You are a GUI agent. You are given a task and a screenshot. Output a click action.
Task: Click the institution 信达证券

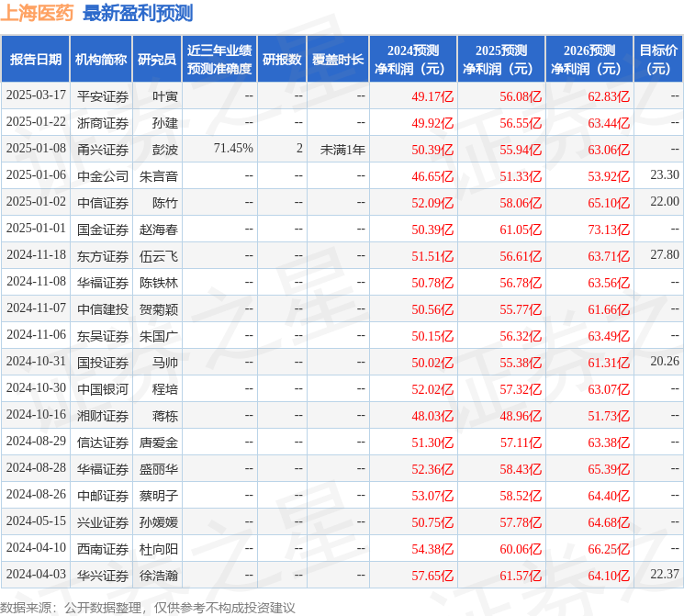coord(103,442)
